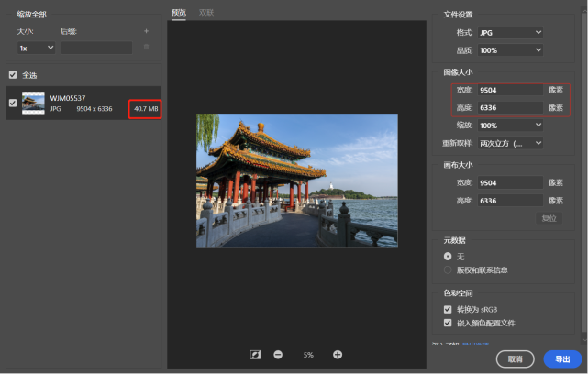Open the 重新取样 dropdown
The image size is (588, 374).
[x=511, y=143]
